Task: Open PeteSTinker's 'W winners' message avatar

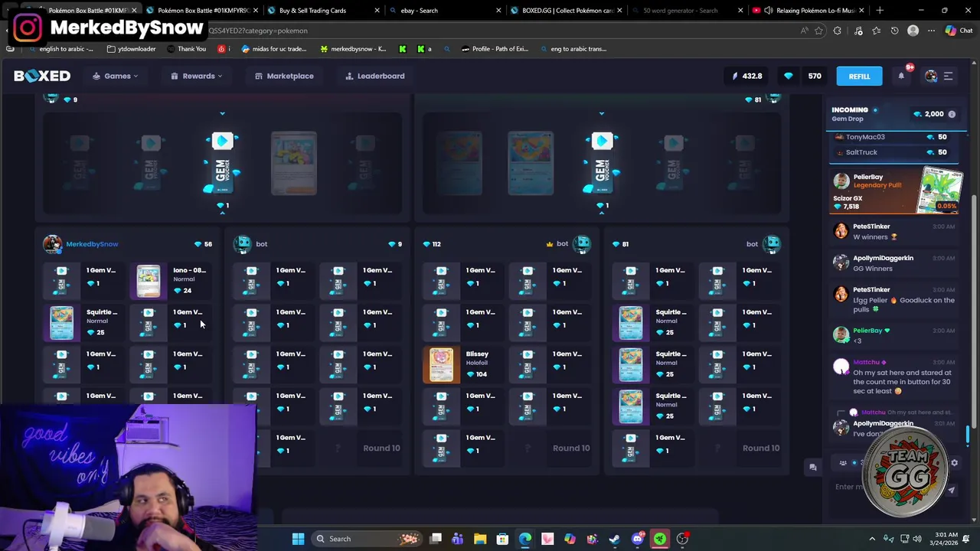Action: (841, 230)
